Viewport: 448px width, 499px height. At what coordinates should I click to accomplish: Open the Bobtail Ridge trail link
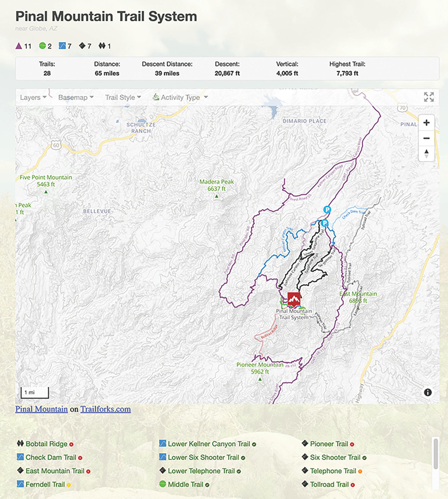[x=46, y=444]
